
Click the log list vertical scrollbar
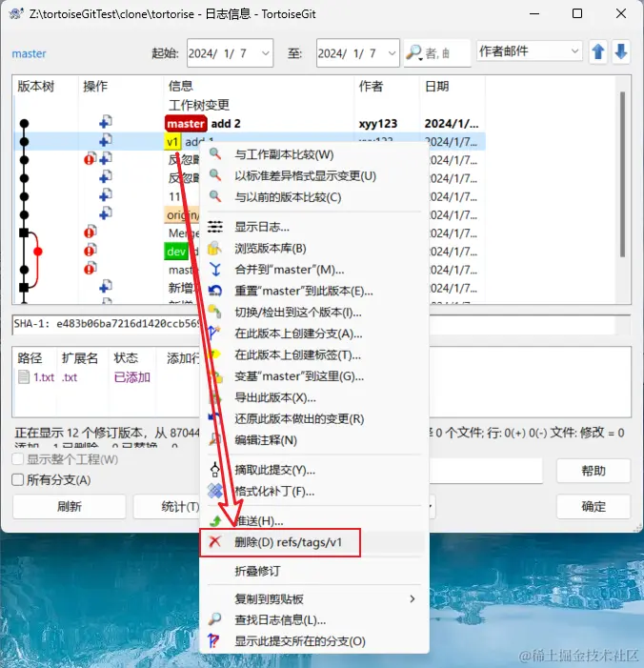pos(622,173)
